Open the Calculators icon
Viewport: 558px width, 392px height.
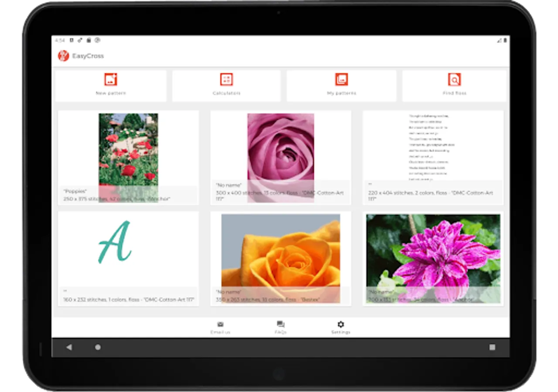226,79
